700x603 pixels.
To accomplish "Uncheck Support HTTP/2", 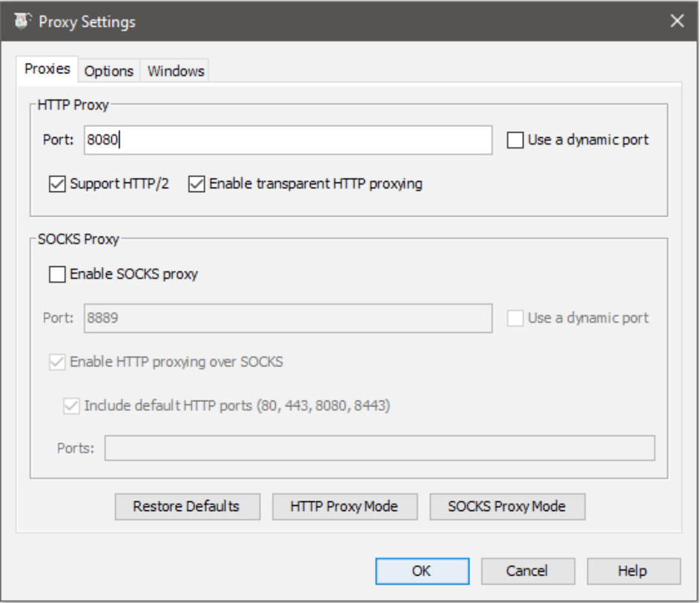I will click(58, 184).
